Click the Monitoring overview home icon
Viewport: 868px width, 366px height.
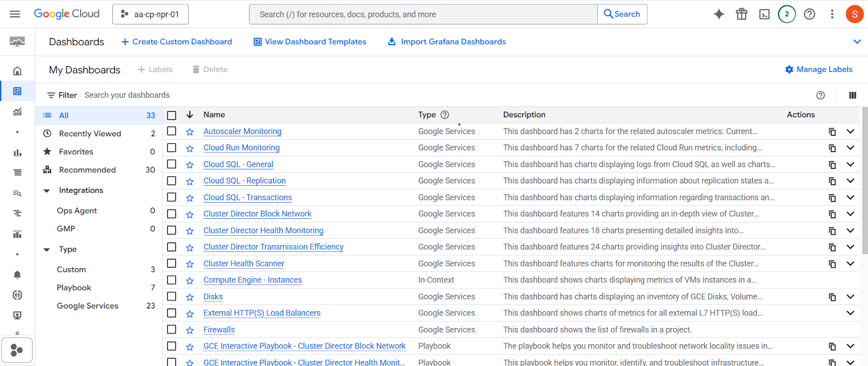pos(17,71)
